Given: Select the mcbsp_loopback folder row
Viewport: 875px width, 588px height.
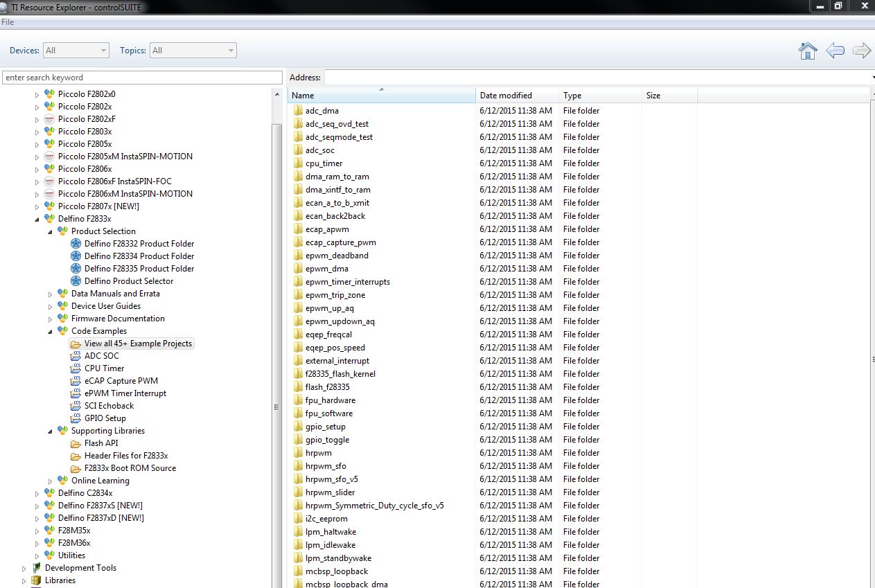Looking at the screenshot, I should (x=337, y=571).
